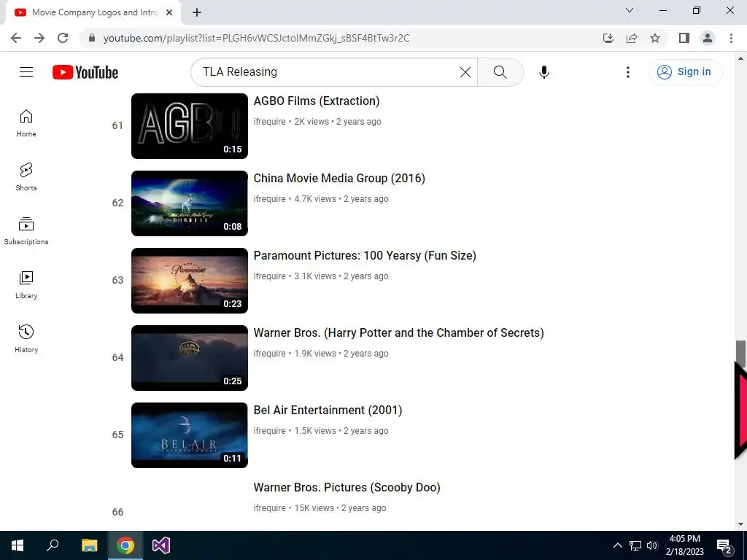Start voice search with the microphone icon
747x560 pixels.
pos(543,72)
